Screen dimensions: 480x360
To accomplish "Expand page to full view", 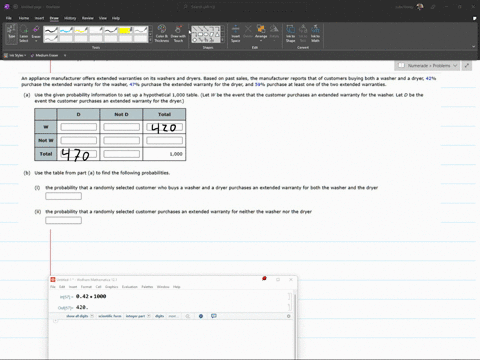I will pyautogui.click(x=467, y=66).
